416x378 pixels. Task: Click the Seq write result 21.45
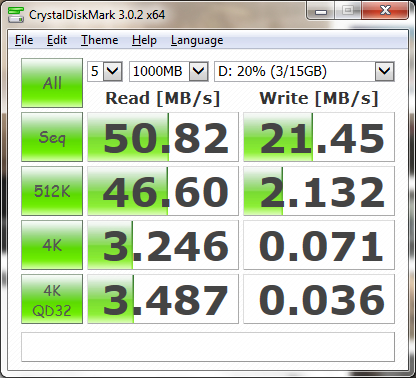pos(319,137)
